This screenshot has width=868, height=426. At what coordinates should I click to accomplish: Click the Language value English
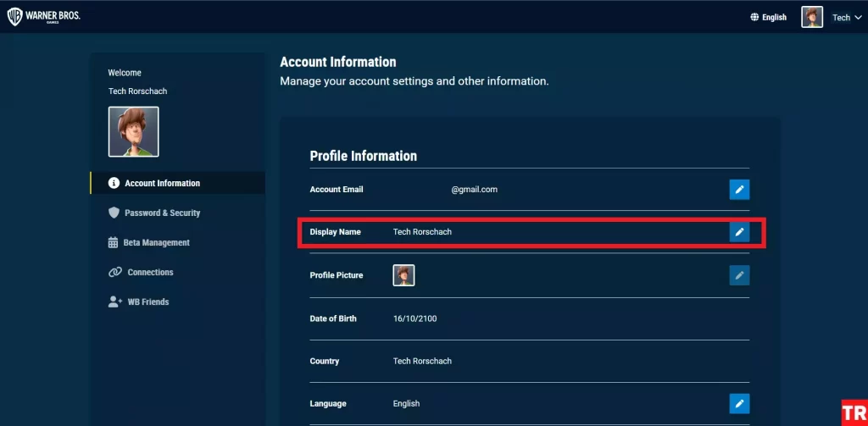pyautogui.click(x=406, y=403)
